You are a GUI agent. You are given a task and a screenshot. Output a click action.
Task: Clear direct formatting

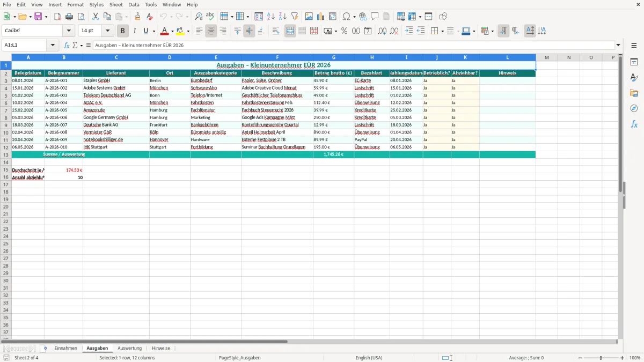click(x=150, y=17)
